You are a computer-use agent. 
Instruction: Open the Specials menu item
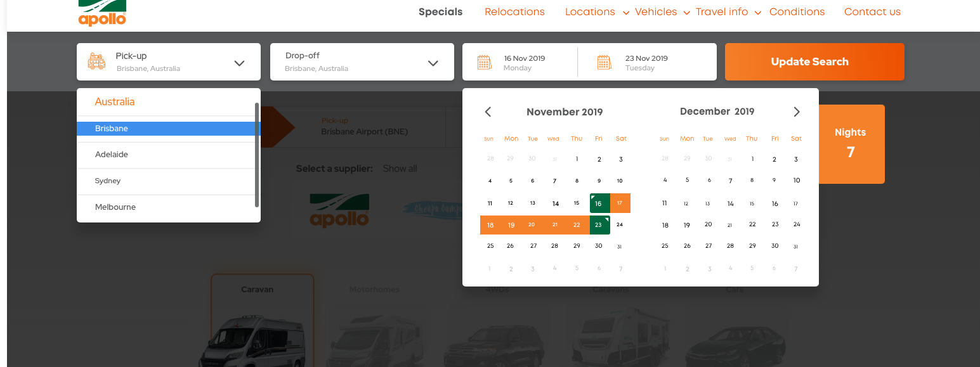click(440, 11)
